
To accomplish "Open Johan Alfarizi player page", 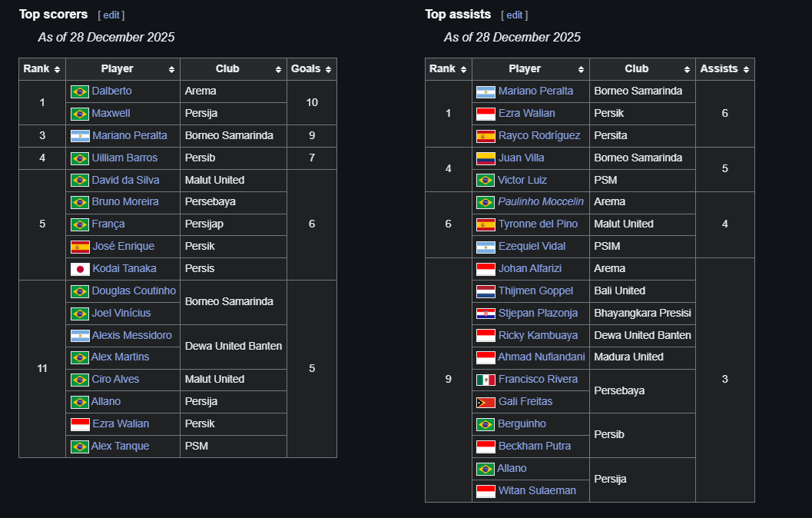I will click(530, 268).
